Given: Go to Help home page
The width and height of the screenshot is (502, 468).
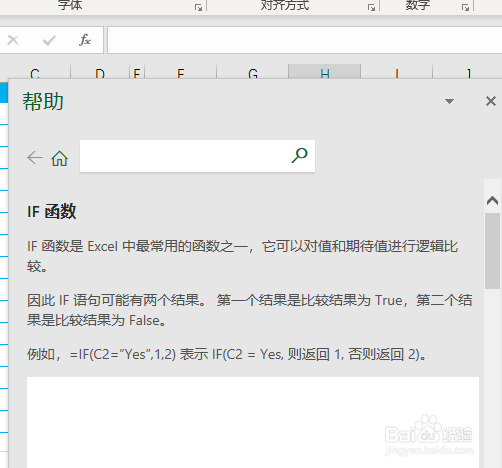Looking at the screenshot, I should [x=60, y=158].
